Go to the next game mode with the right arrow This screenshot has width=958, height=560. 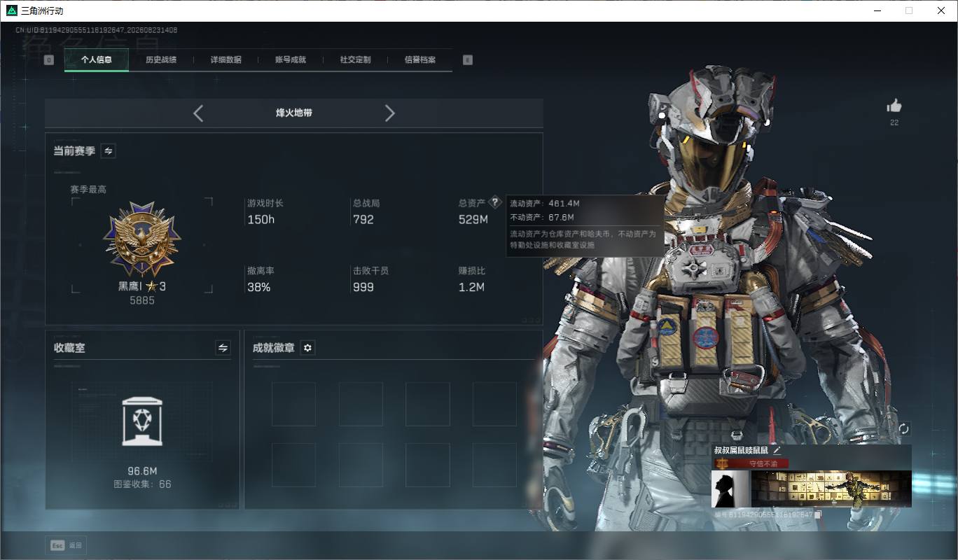pos(390,113)
